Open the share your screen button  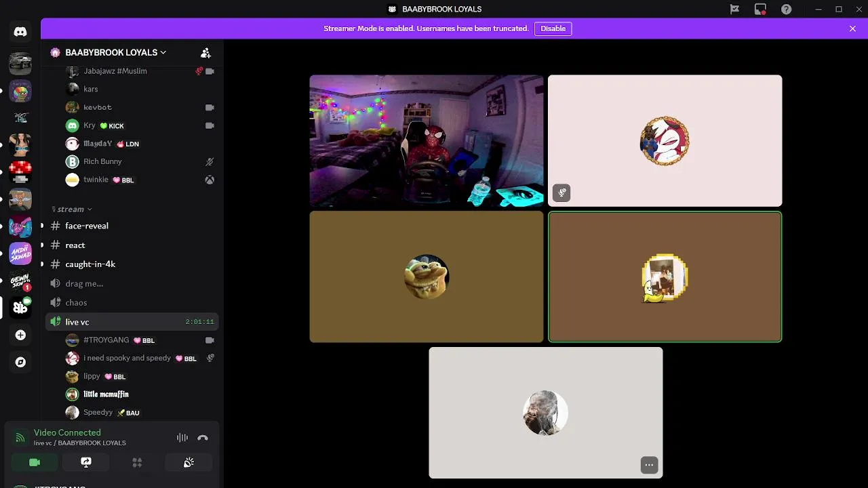86,462
